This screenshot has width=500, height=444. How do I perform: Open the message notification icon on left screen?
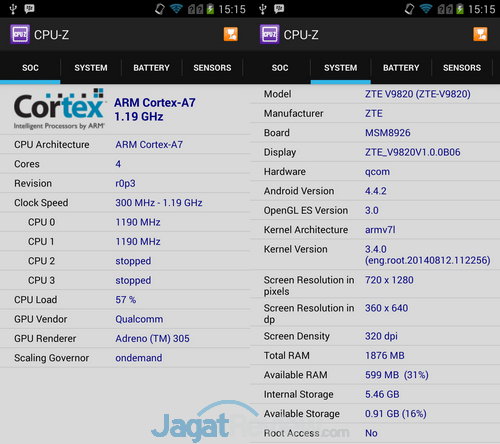[29, 9]
